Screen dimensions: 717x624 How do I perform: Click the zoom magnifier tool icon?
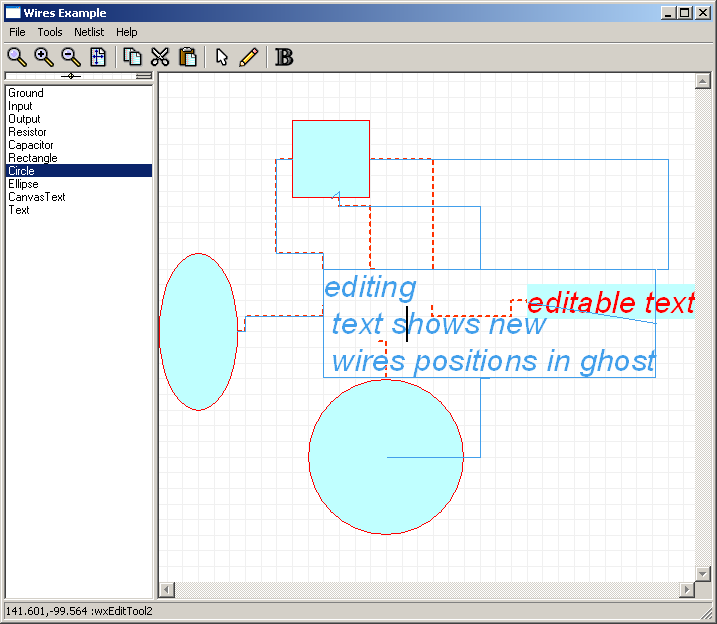tap(17, 57)
